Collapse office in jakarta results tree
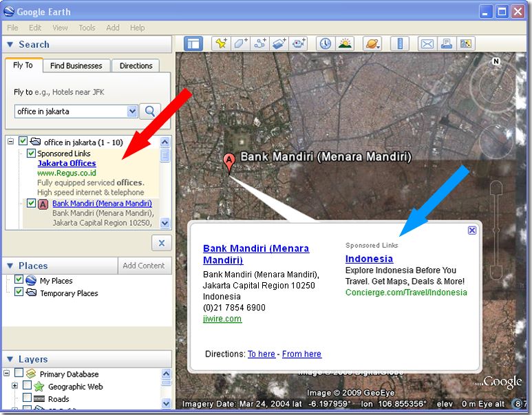The width and height of the screenshot is (532, 415). [11, 141]
